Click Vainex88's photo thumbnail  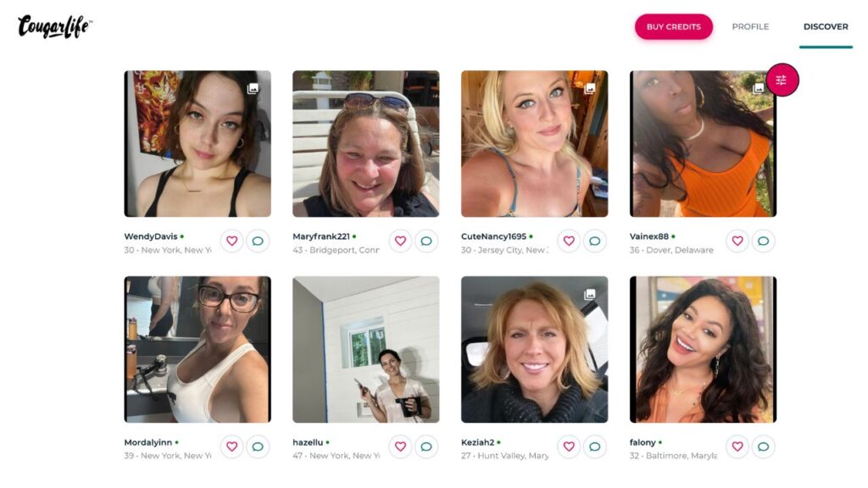tap(703, 144)
